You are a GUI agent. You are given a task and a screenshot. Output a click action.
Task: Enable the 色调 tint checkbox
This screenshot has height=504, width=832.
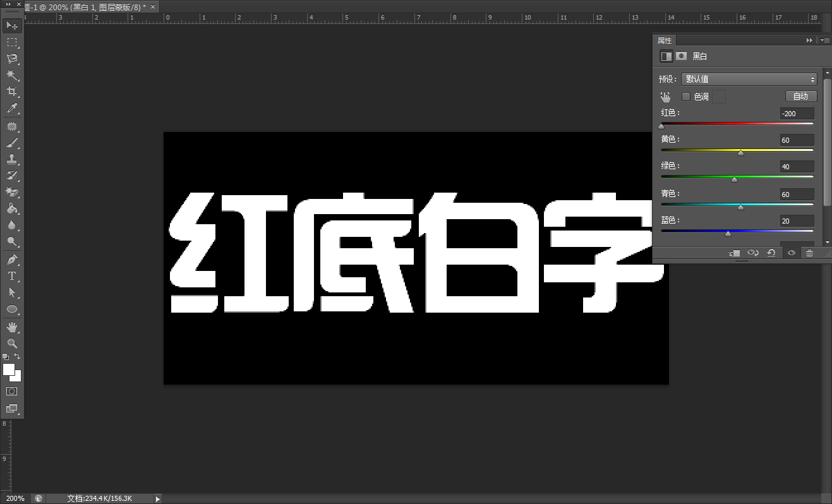pyautogui.click(x=686, y=97)
